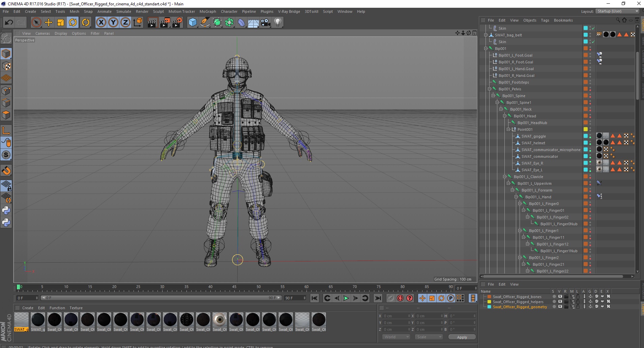Open the File menu

(6, 11)
